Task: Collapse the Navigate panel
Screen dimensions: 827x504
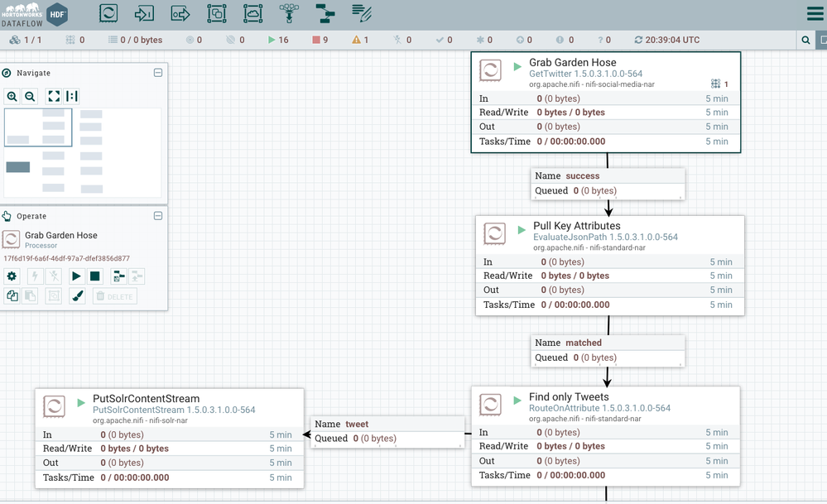Action: [158, 73]
